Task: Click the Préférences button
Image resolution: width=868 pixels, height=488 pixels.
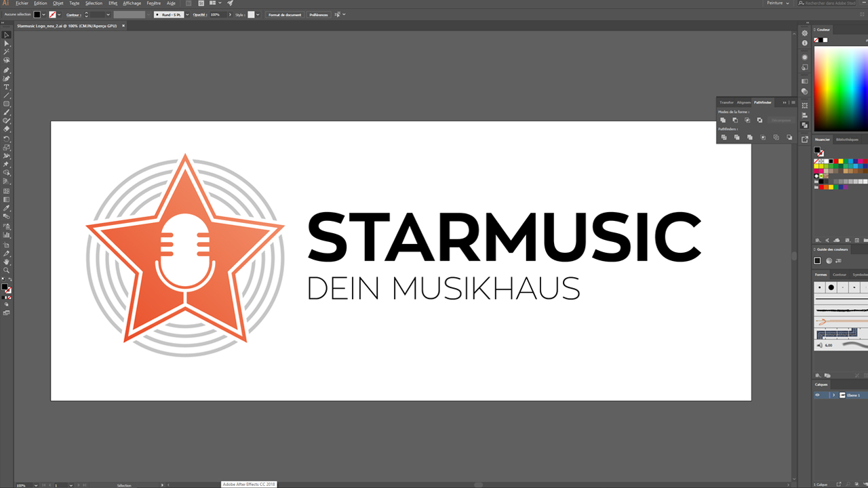Action: point(319,14)
